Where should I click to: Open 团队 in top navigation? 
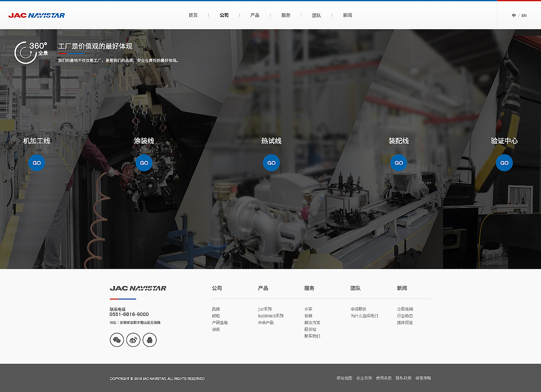pyautogui.click(x=317, y=15)
